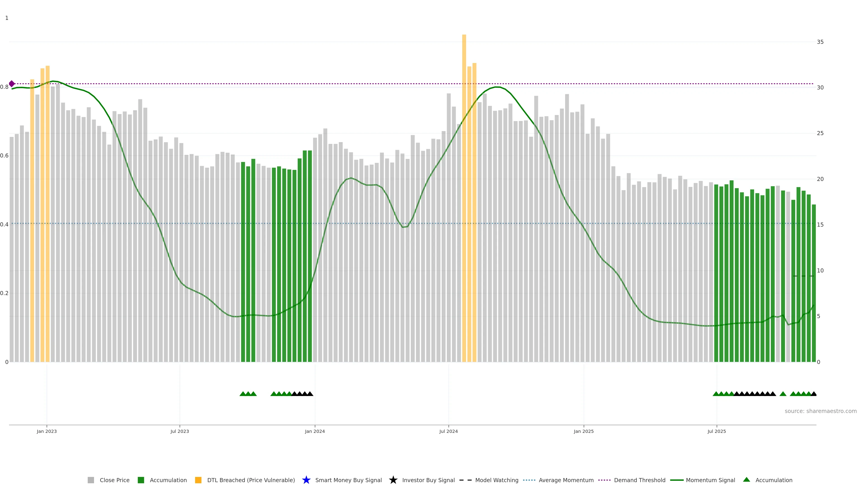Click the green Accumulation legend square
The height and width of the screenshot is (488, 868).
(x=141, y=480)
